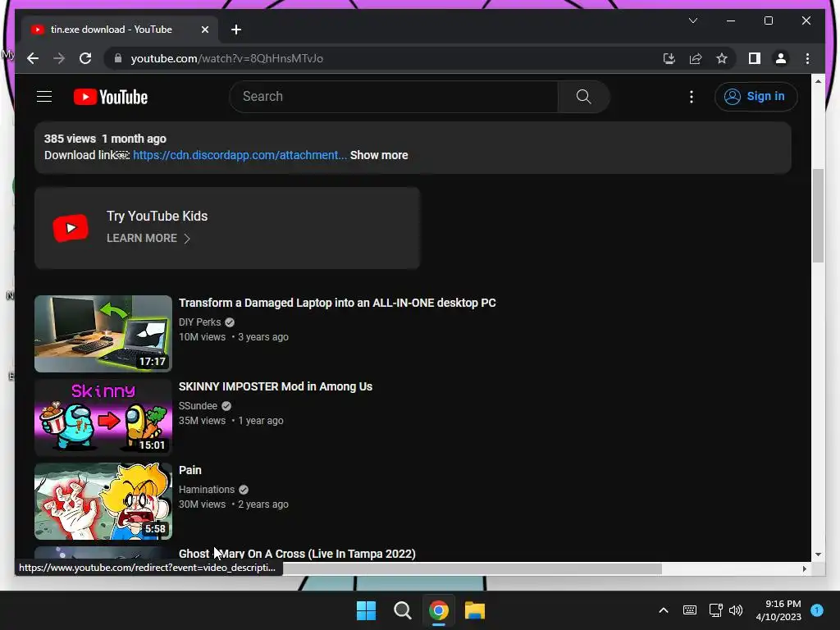Screen dimensions: 840x630
Task: Click LEARN MORE for YouTube Kids
Action: [x=148, y=238]
